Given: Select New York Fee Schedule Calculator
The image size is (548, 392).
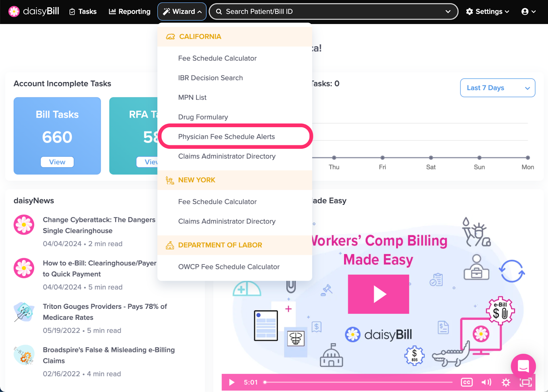Looking at the screenshot, I should pos(217,202).
